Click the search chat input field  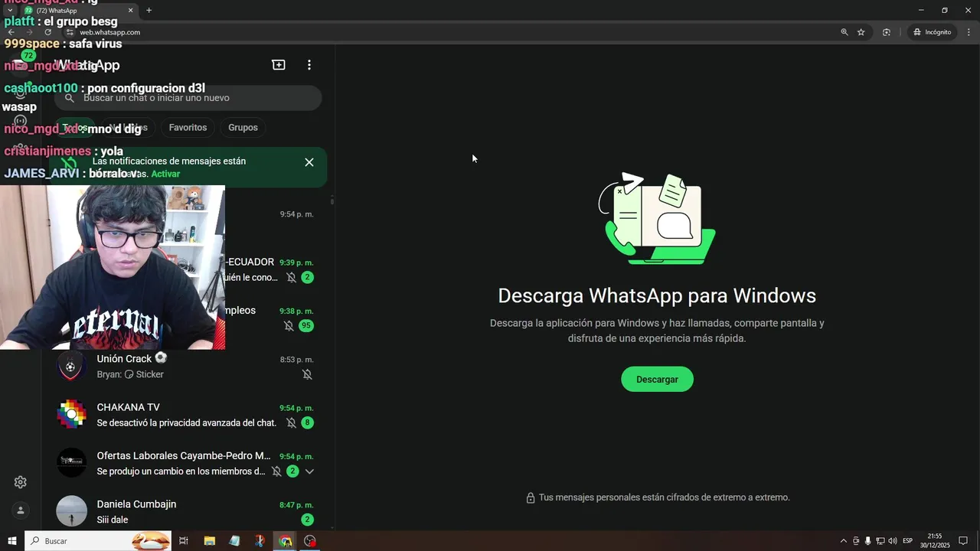click(188, 98)
